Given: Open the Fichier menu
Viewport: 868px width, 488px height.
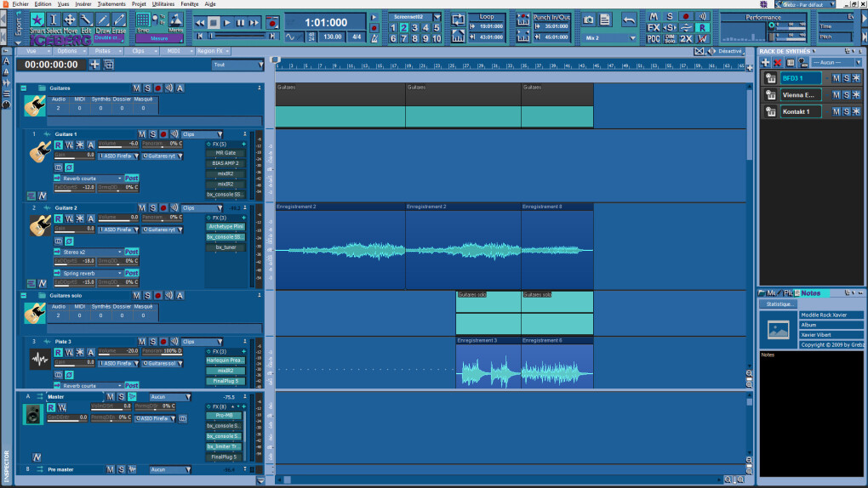Looking at the screenshot, I should point(20,4).
